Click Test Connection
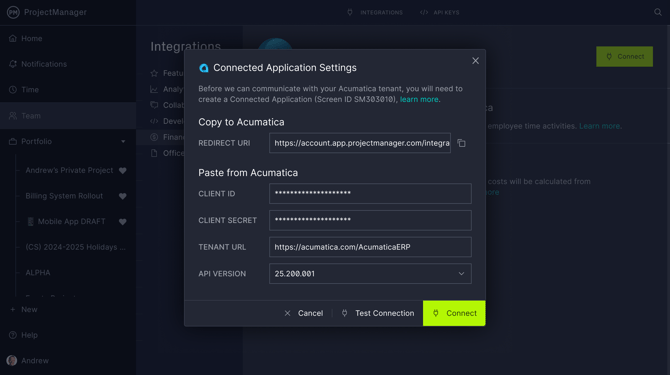This screenshot has height=375, width=670. coord(378,313)
